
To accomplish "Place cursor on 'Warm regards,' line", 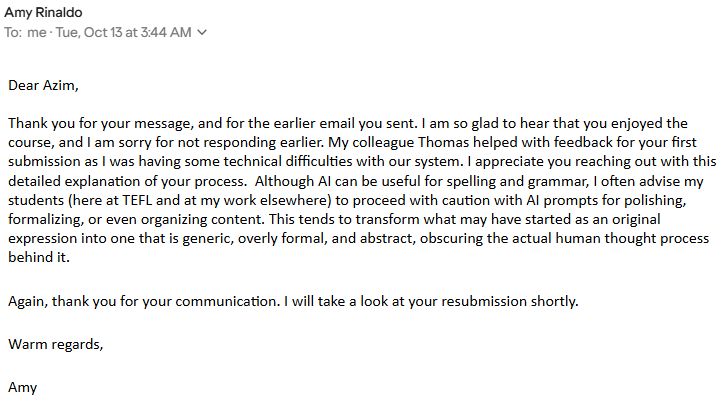I will tap(56, 345).
